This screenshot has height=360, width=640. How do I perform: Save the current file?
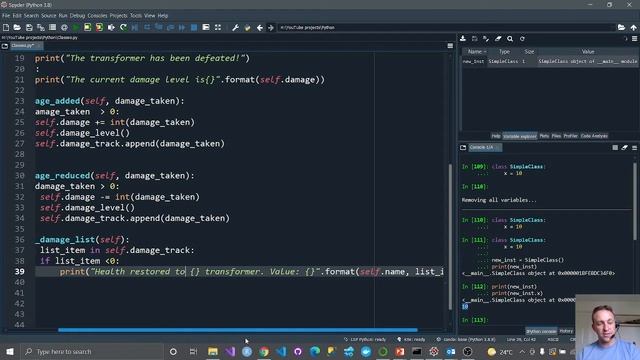click(29, 27)
